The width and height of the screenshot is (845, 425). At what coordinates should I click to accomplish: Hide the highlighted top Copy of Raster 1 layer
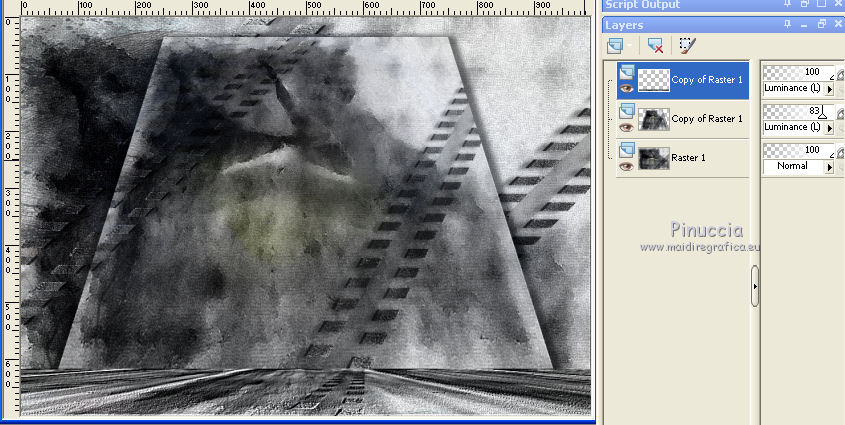[x=626, y=89]
